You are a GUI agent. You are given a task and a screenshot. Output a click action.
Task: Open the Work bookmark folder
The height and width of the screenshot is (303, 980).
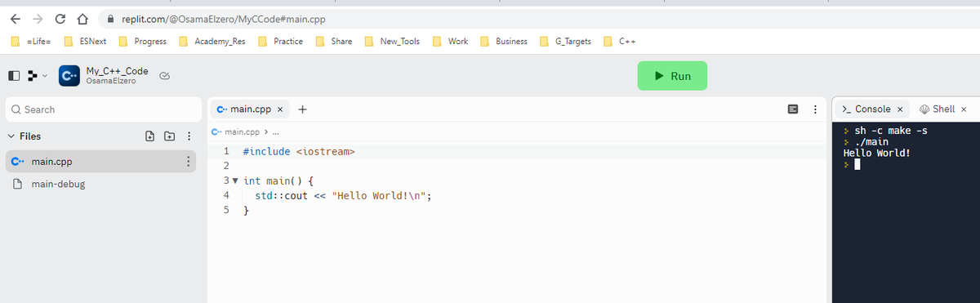450,41
